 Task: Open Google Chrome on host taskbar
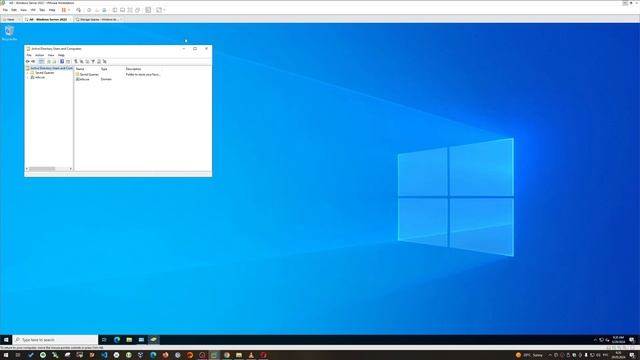(227, 355)
